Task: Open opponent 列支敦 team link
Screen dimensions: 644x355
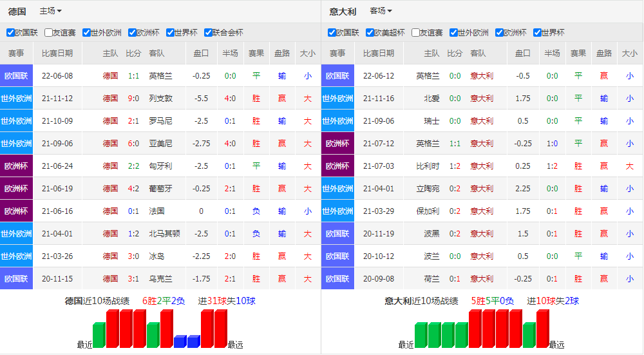Action: coord(160,98)
